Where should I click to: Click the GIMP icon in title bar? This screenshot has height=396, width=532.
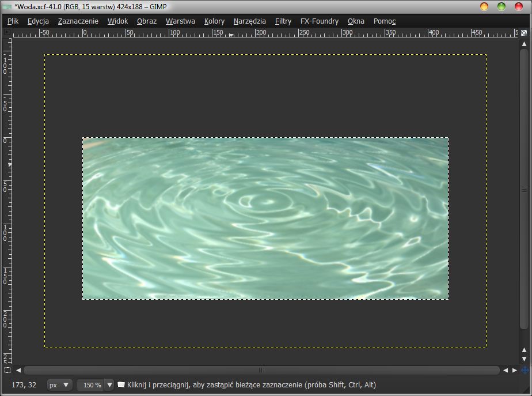7,7
